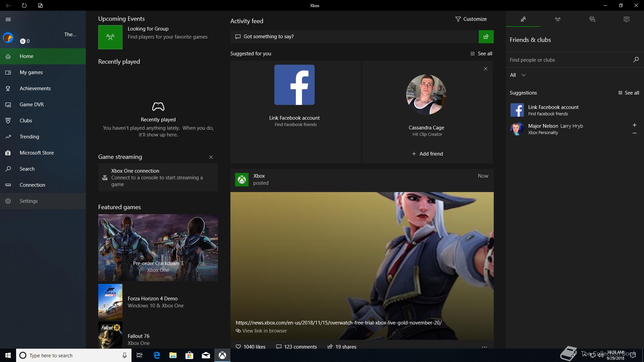This screenshot has height=362, width=644.
Task: Open Game DVR section
Action: (x=43, y=105)
